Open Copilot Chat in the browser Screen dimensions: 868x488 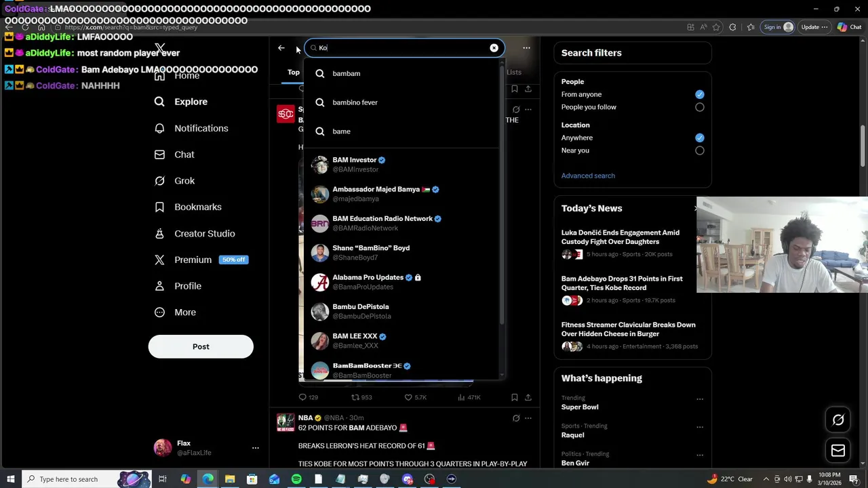(849, 27)
